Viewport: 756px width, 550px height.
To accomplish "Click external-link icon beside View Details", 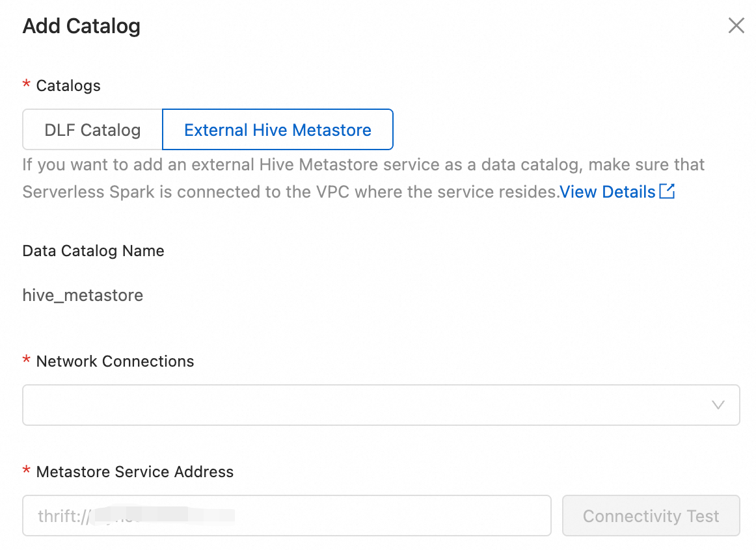I will click(x=667, y=191).
